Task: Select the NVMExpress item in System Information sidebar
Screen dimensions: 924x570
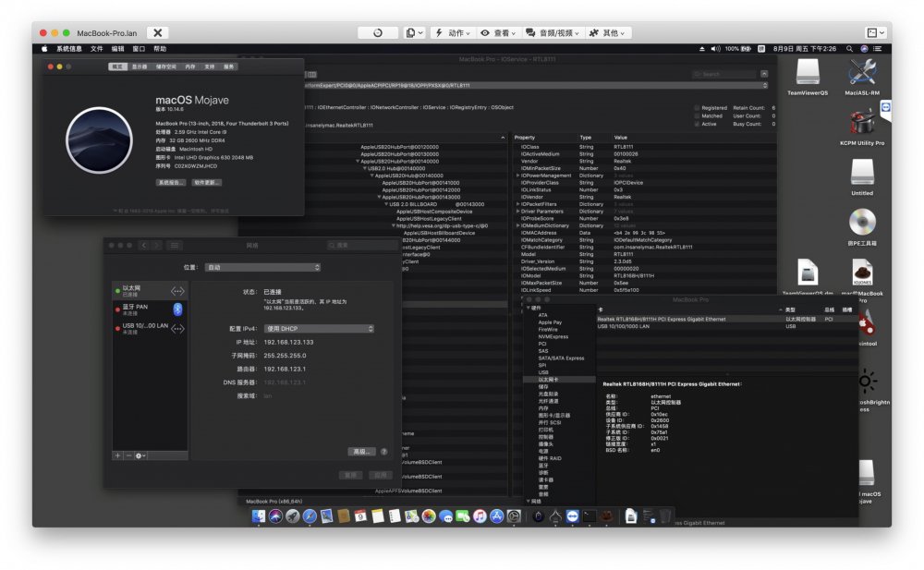Action: 553,336
